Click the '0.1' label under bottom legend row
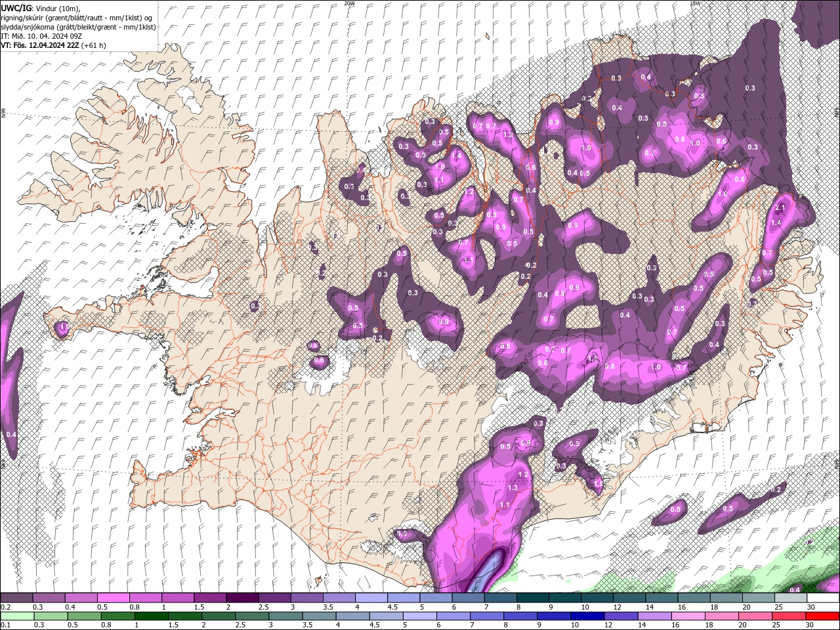 tap(5, 625)
